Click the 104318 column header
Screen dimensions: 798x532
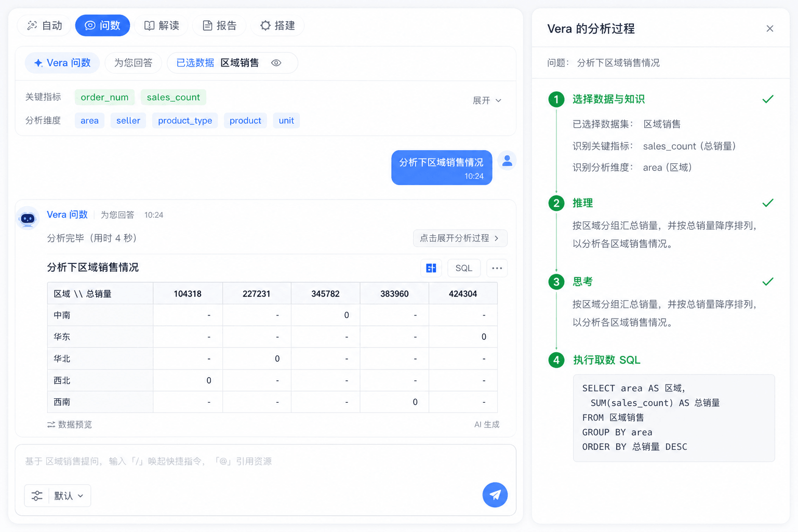coord(188,294)
